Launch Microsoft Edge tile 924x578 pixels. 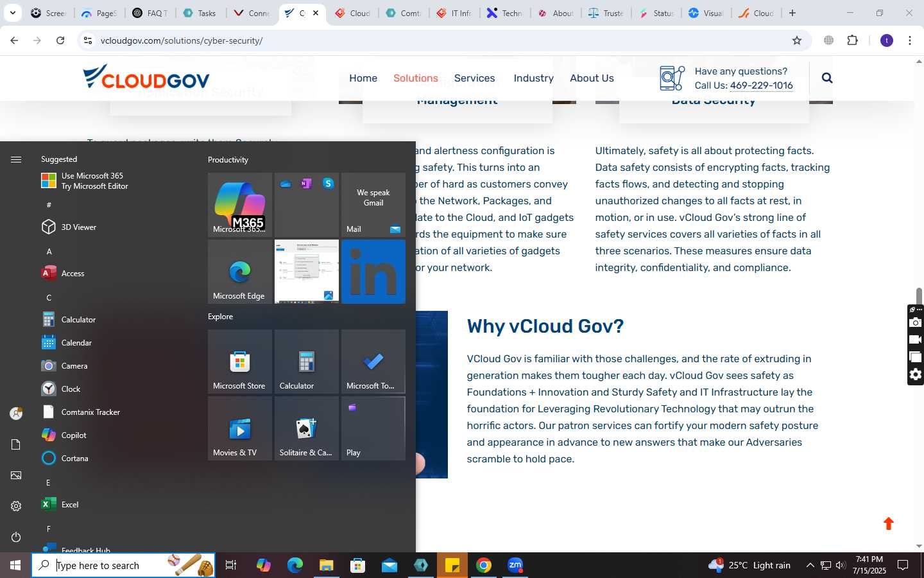coord(240,272)
